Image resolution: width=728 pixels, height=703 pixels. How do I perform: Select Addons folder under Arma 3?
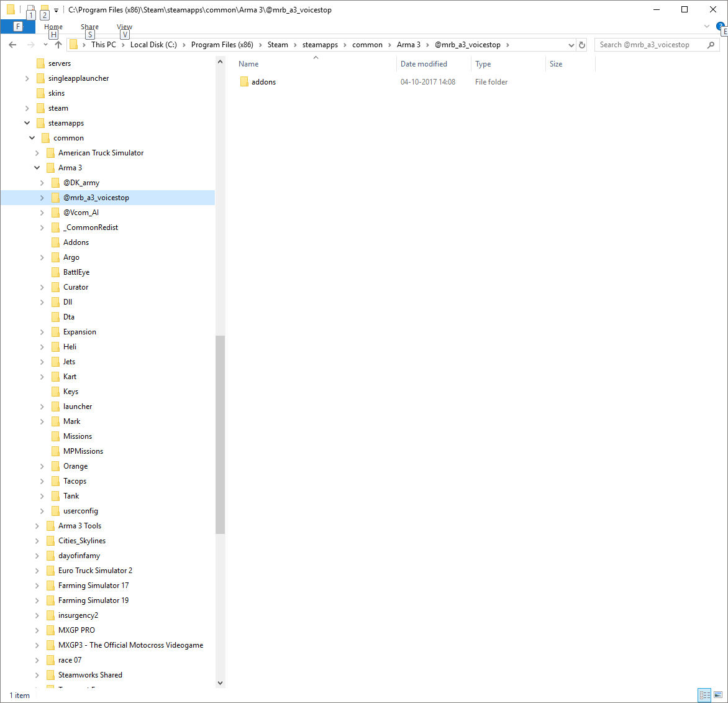76,242
